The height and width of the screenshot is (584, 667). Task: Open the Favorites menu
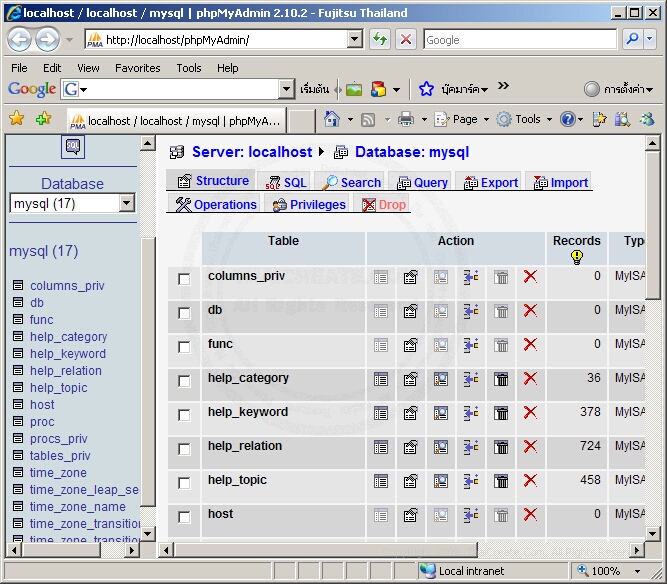(x=137, y=68)
